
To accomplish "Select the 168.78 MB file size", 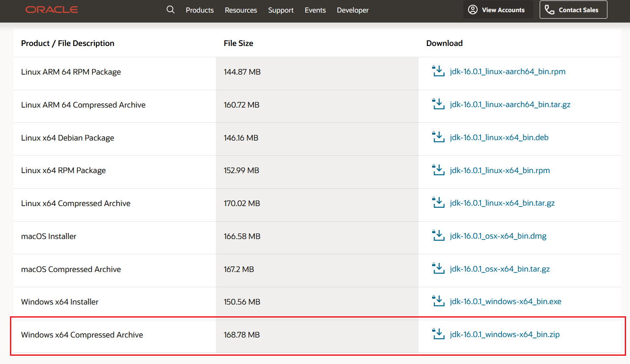I will point(242,335).
